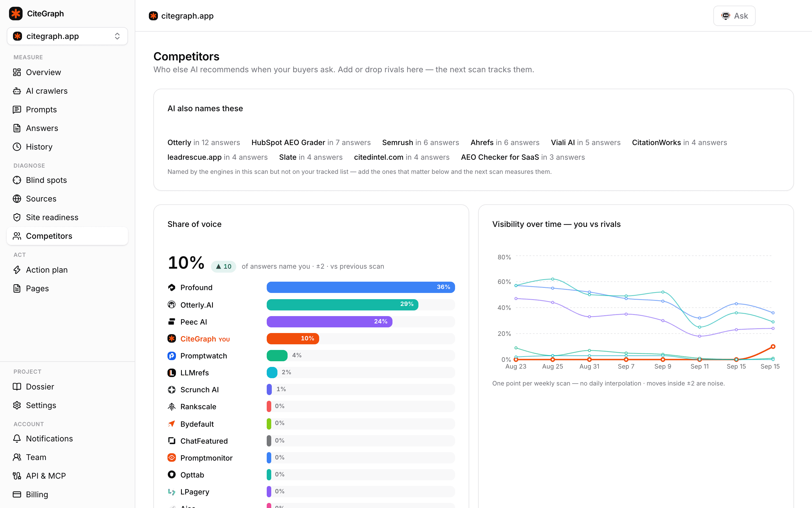The width and height of the screenshot is (812, 508).
Task: Select the Overview menu label
Action: 44,72
